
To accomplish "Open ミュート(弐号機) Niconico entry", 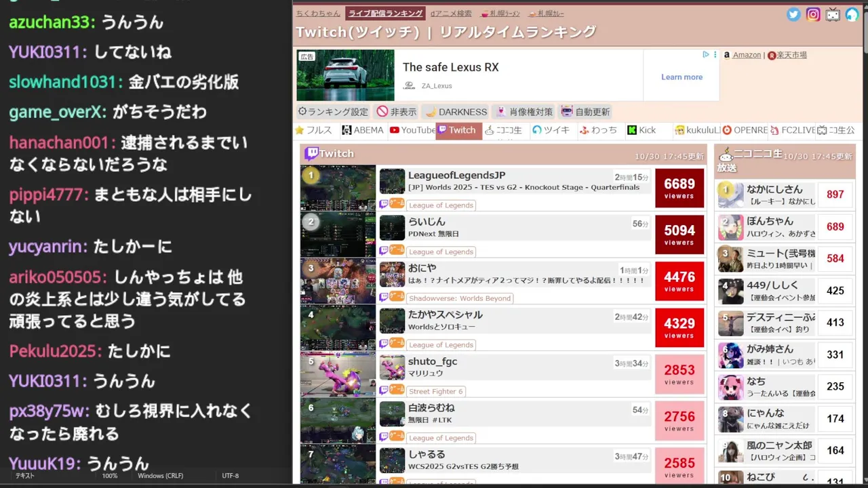I will [780, 253].
